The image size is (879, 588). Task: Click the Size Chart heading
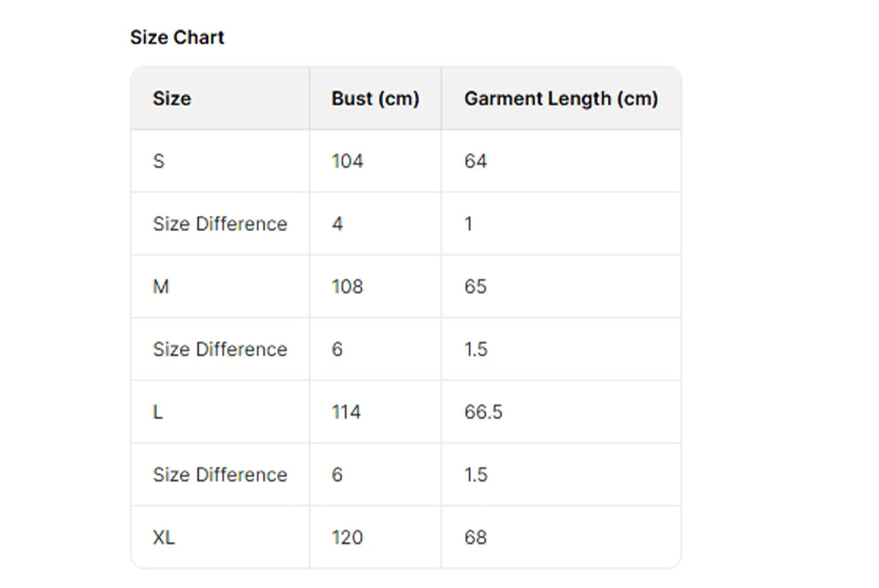[177, 37]
